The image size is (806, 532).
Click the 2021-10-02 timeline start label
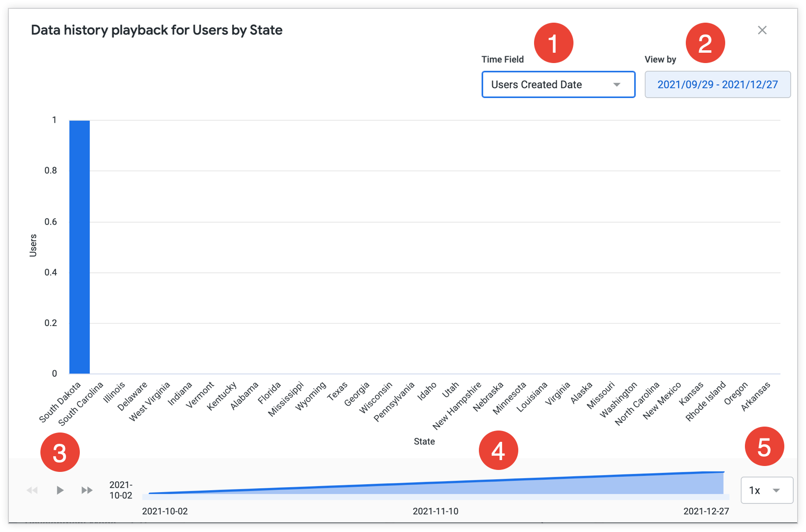coord(165,511)
